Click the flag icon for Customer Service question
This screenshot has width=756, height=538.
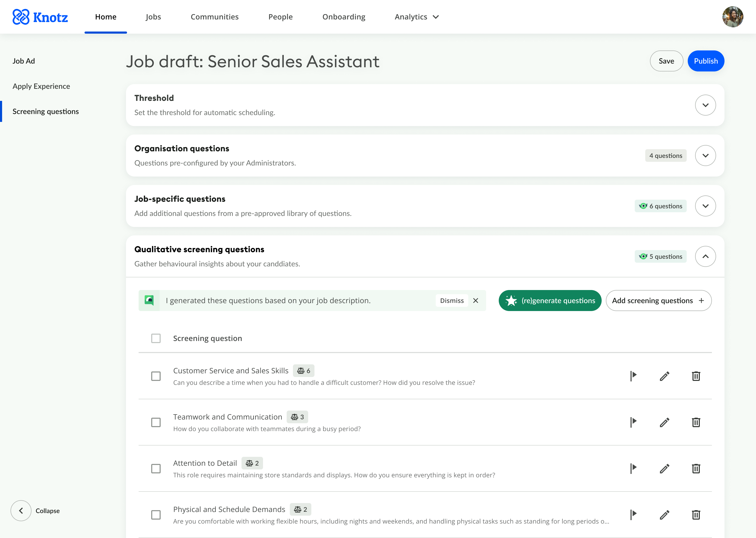(633, 376)
